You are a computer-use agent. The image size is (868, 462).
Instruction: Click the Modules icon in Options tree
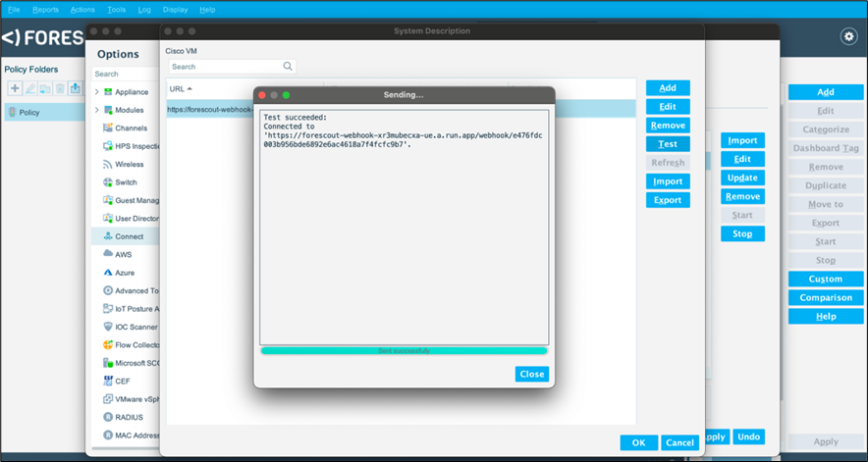pyautogui.click(x=108, y=110)
